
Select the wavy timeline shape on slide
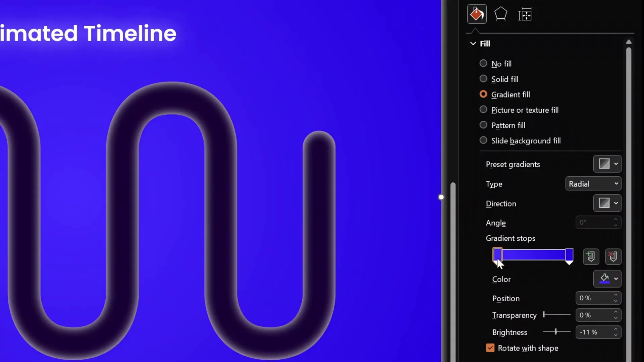(221, 215)
